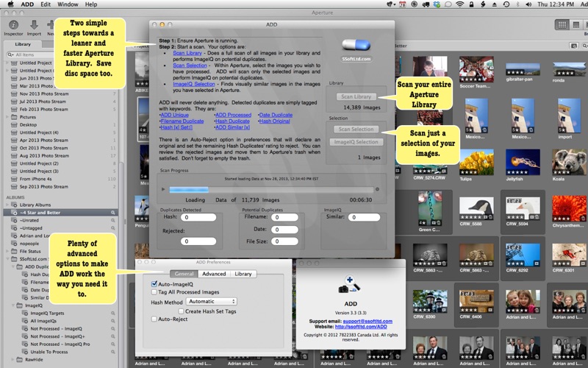
Task: Click the stop circle at progress bar end
Action: click(x=377, y=189)
